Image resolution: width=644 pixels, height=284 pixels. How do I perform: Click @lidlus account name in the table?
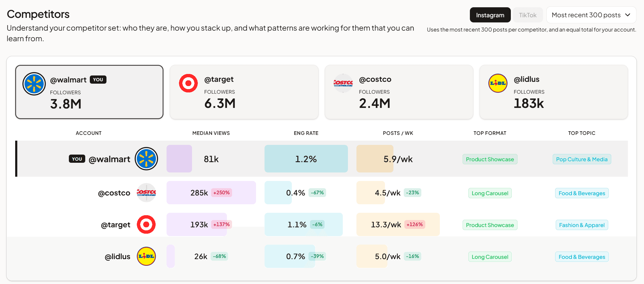point(118,257)
